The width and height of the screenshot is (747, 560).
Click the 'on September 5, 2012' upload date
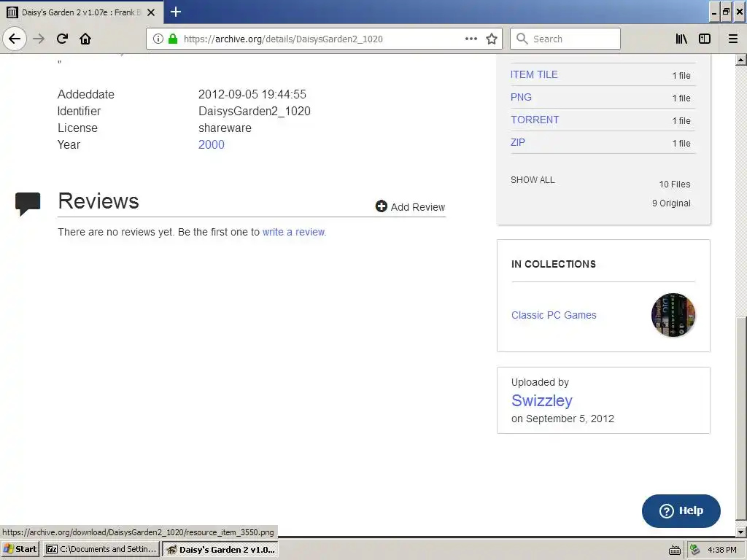pos(562,419)
